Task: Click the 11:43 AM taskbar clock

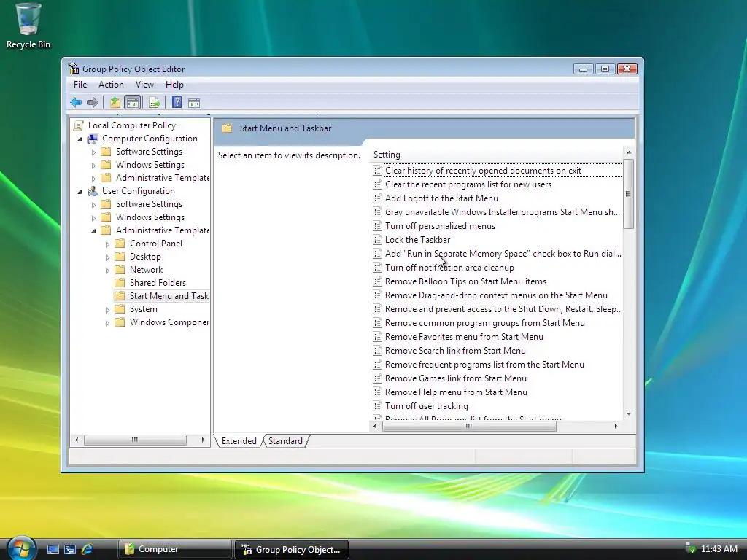Action: click(x=719, y=548)
